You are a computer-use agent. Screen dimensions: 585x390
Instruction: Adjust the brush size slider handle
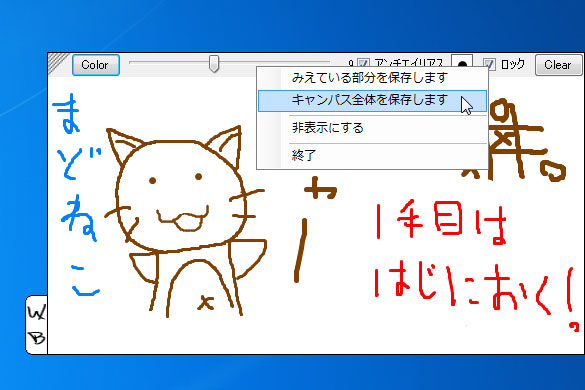click(214, 64)
